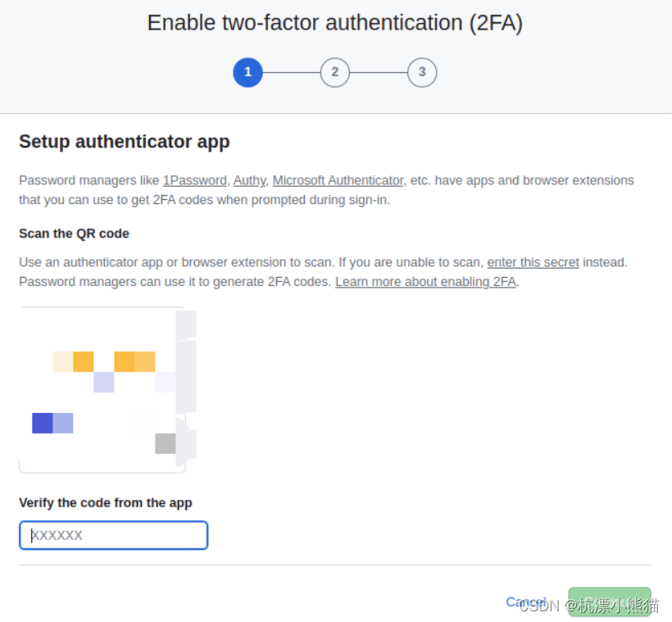The height and width of the screenshot is (622, 672).
Task: Click the "Enable two-factor authentication (2FA)" title
Action: (335, 22)
